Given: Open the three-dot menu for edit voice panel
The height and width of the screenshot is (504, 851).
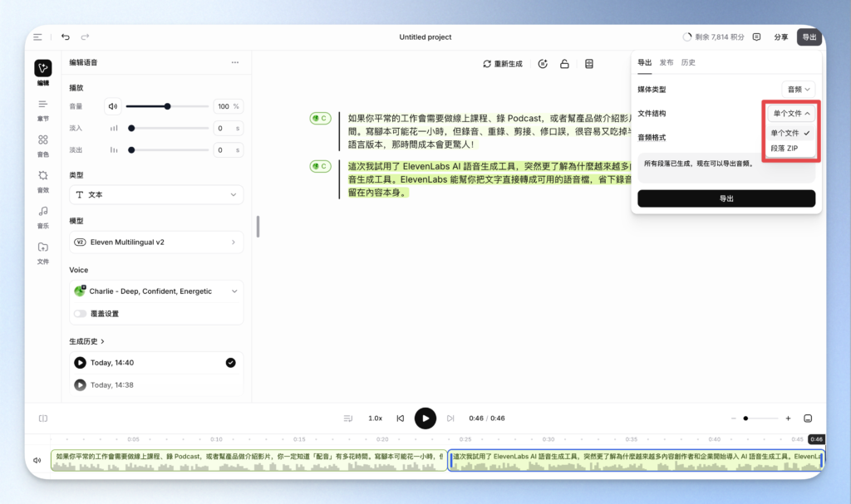Looking at the screenshot, I should (x=235, y=62).
